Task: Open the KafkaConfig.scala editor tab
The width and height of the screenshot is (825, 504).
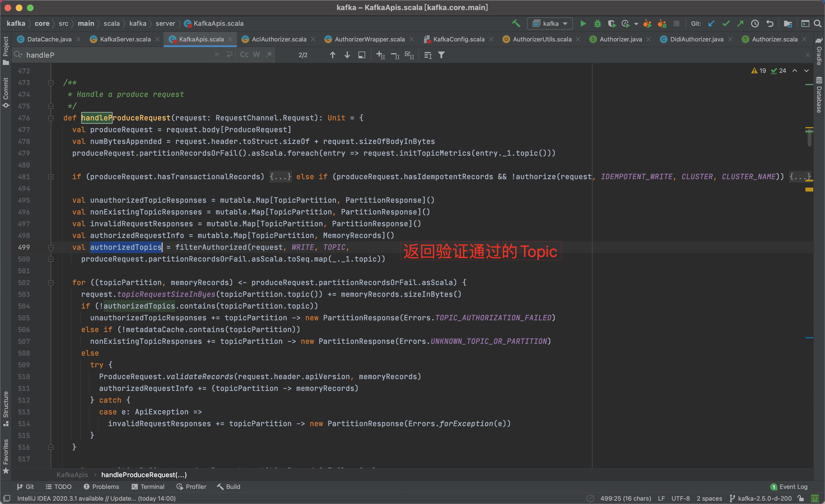Action: coord(458,39)
